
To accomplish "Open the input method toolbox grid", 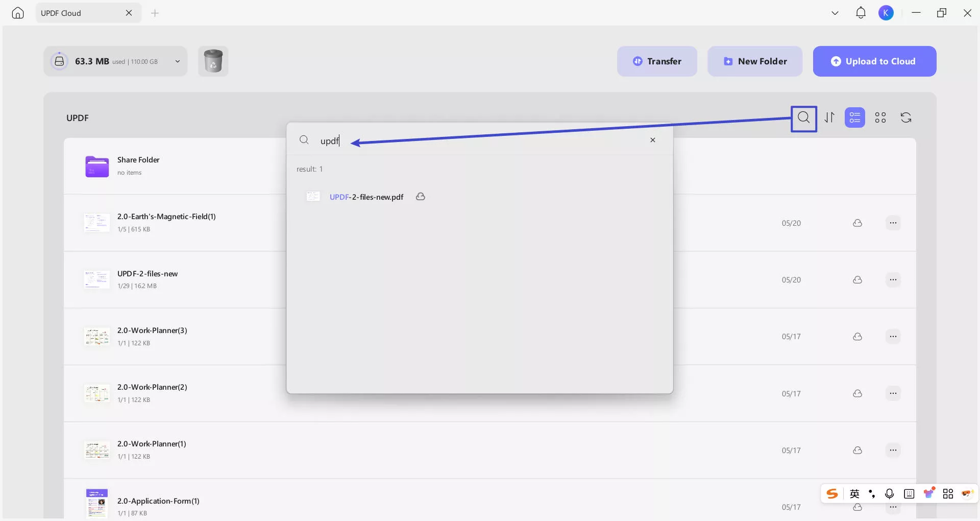I will [948, 493].
